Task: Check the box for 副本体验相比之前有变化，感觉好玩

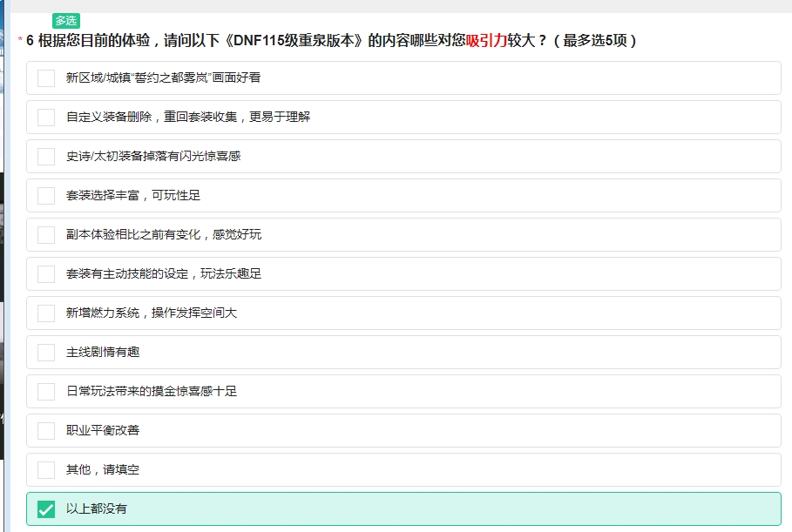Action: [x=46, y=235]
